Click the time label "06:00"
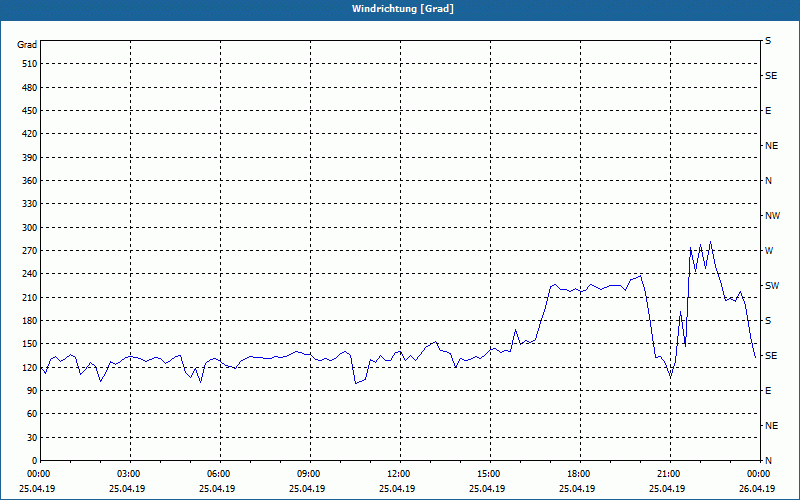 [x=218, y=474]
